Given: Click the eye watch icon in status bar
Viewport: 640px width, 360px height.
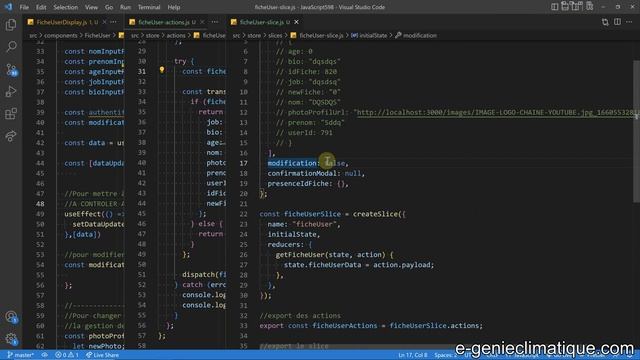Looking at the screenshot, I should pyautogui.click(x=44, y=355).
